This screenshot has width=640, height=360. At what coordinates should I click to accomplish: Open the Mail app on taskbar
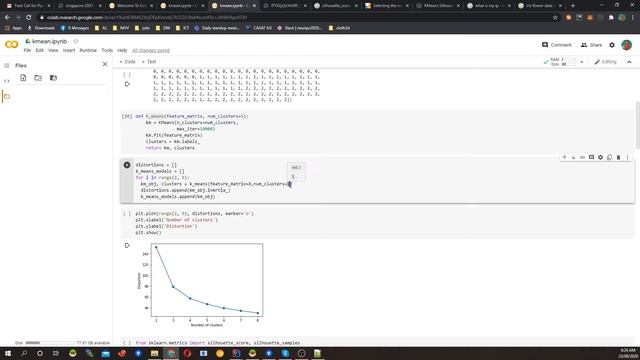[x=106, y=353]
